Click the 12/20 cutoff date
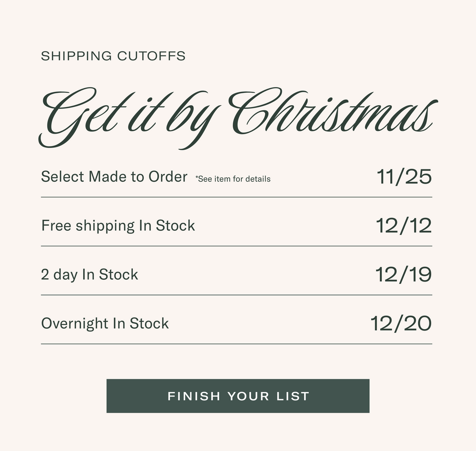This screenshot has width=476, height=451. [401, 324]
